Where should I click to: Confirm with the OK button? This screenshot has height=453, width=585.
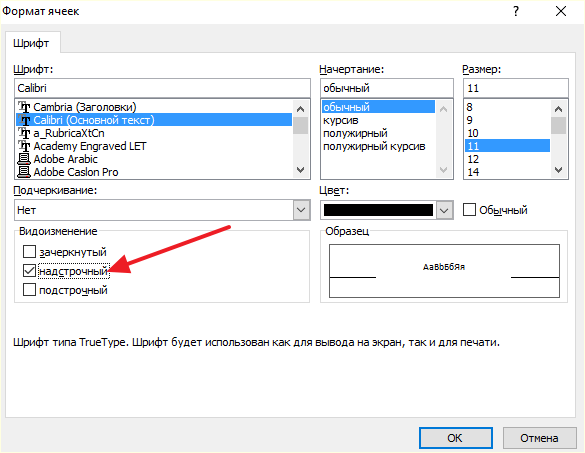(x=456, y=438)
